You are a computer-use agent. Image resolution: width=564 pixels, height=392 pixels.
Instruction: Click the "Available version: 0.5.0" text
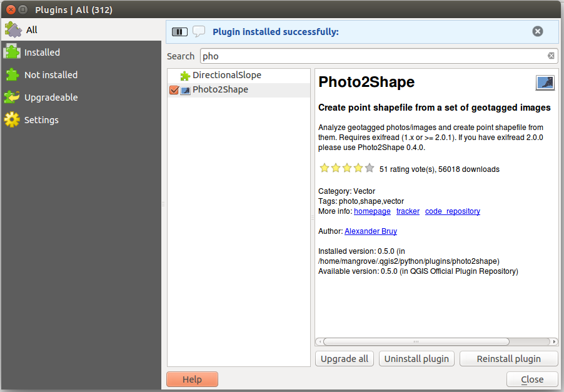tap(358, 271)
